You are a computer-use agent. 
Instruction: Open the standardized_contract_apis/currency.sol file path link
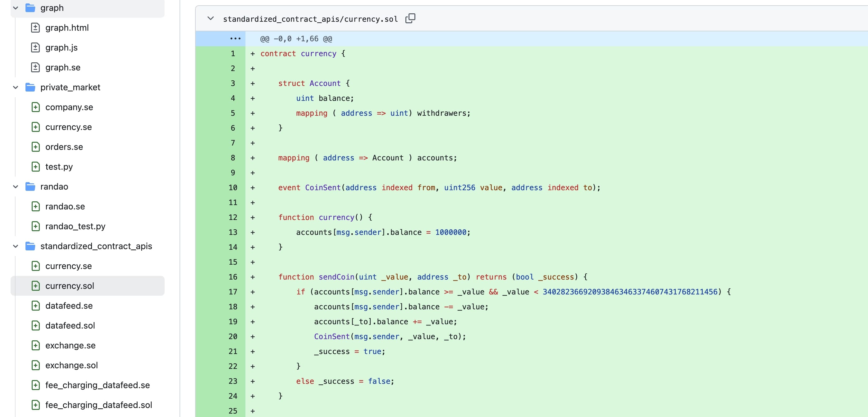point(310,19)
